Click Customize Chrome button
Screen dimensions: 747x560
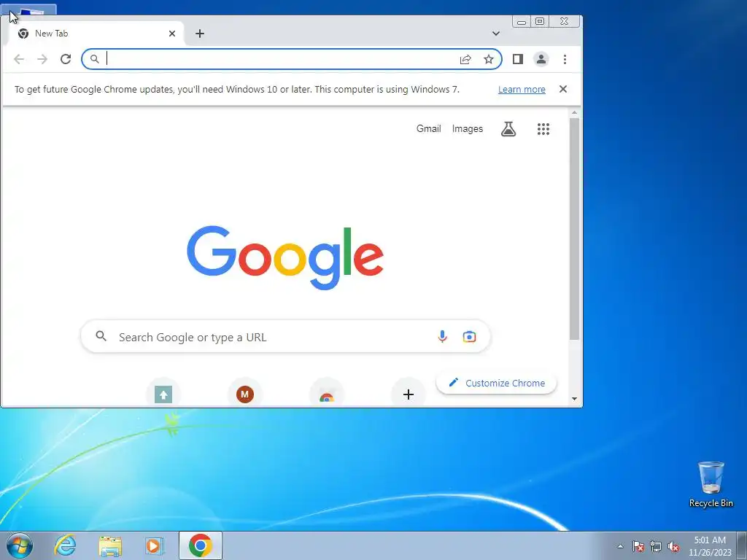(x=496, y=383)
